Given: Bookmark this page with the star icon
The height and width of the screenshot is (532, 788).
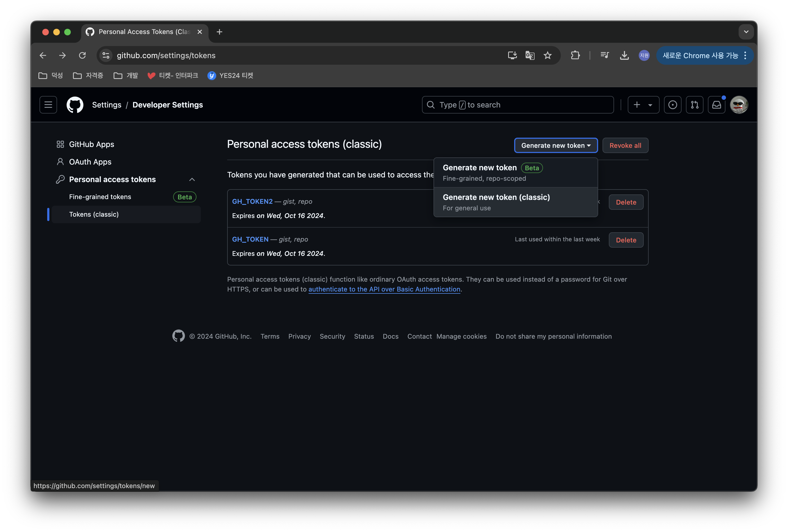Looking at the screenshot, I should pyautogui.click(x=547, y=55).
